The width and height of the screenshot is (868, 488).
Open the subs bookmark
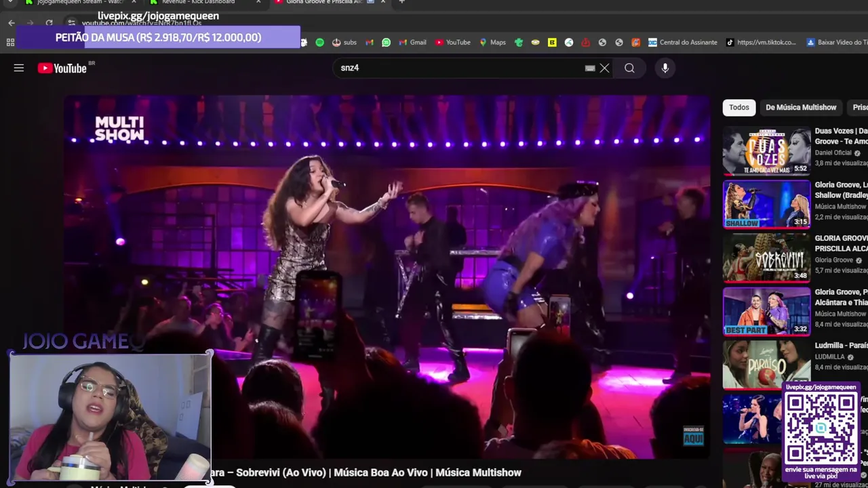tap(344, 42)
